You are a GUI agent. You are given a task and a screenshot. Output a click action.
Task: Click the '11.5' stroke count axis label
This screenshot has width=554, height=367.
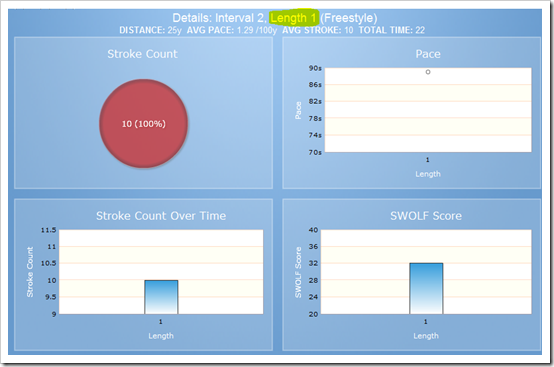click(49, 230)
